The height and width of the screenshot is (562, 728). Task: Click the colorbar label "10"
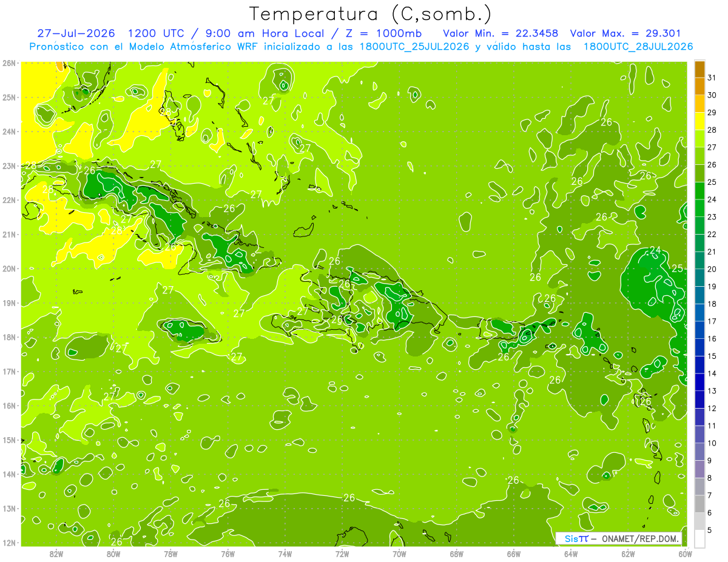click(712, 443)
